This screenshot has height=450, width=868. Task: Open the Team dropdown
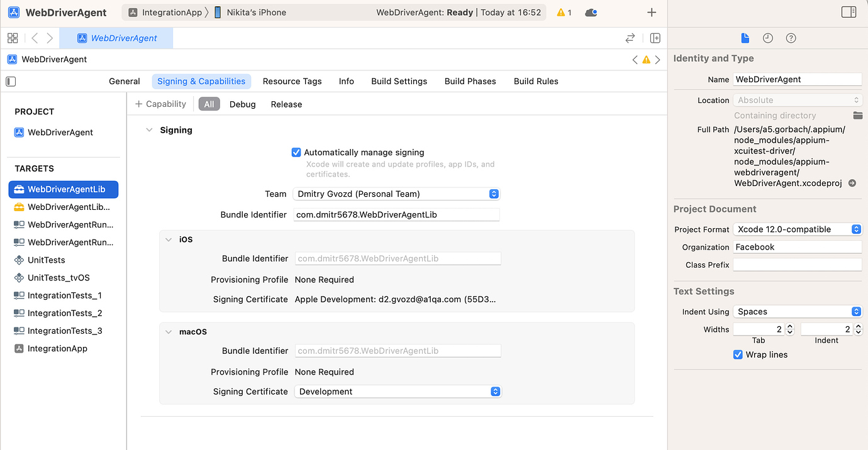pos(493,194)
